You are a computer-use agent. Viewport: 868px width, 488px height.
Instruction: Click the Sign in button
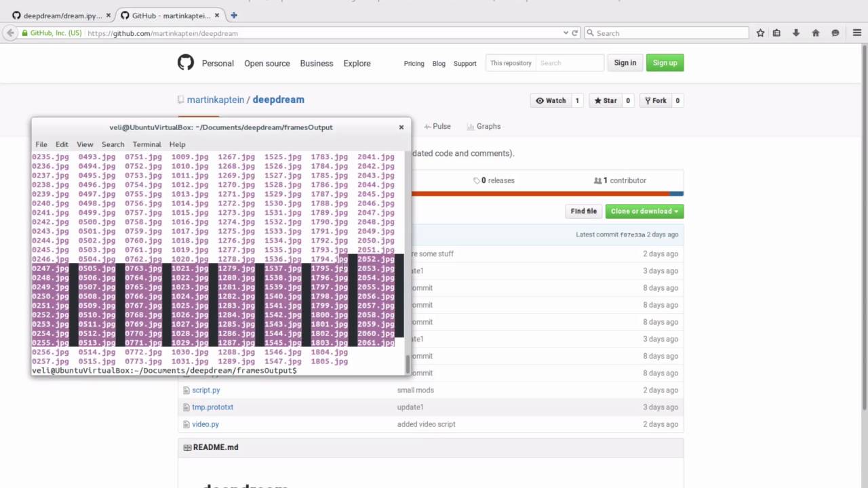[x=625, y=63]
